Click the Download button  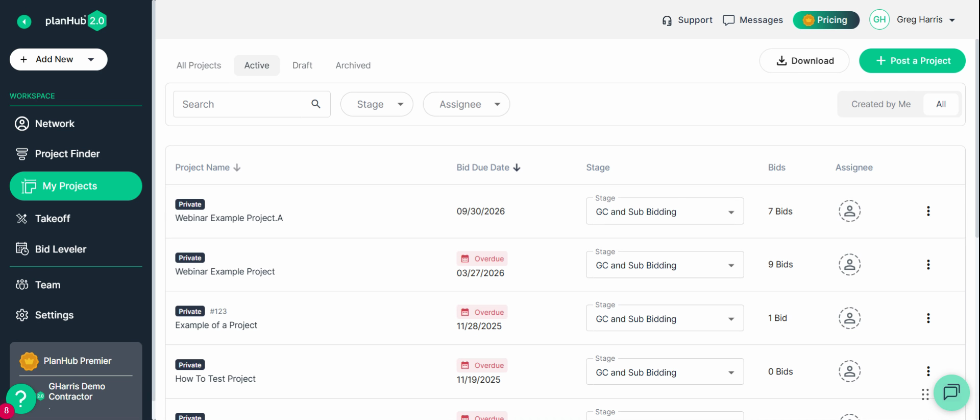click(x=804, y=61)
